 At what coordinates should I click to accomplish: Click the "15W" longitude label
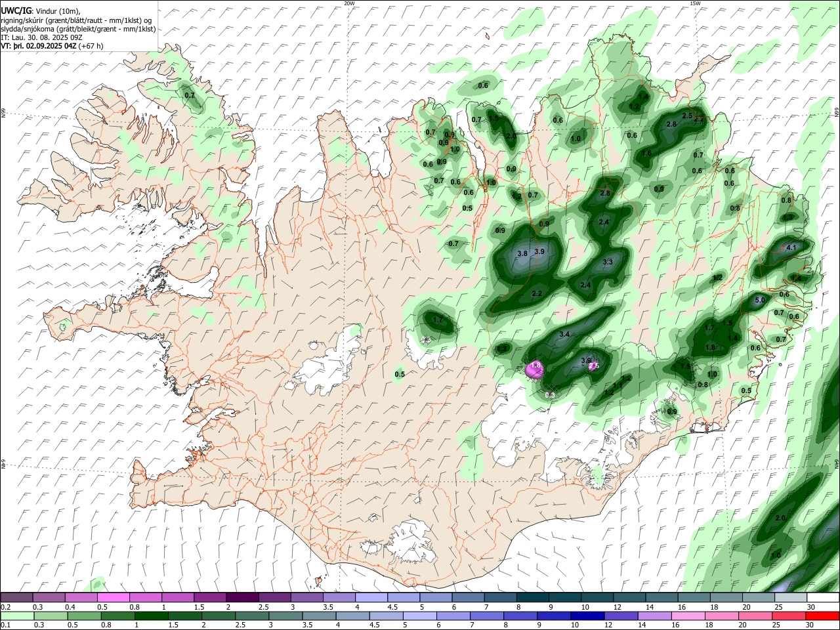pos(694,3)
